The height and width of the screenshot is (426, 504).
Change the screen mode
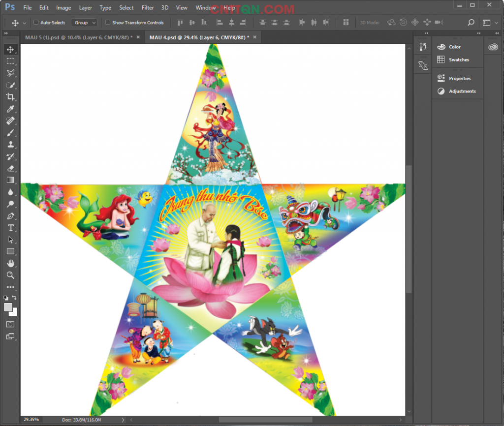pyautogui.click(x=10, y=336)
